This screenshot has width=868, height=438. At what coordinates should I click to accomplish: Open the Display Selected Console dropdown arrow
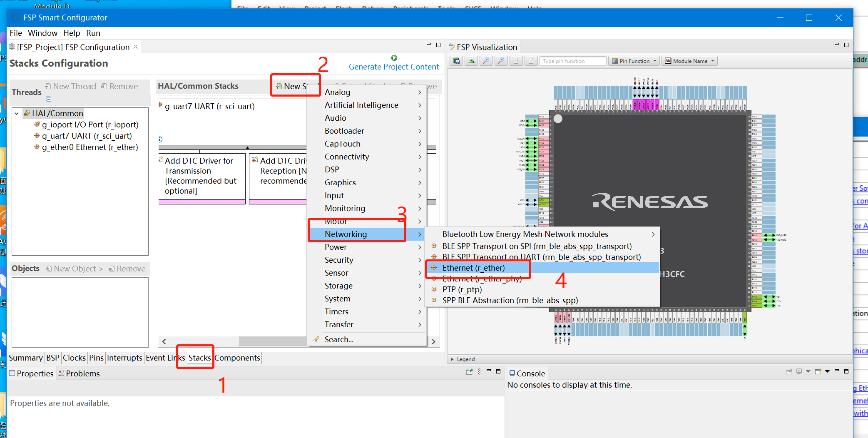click(x=808, y=371)
